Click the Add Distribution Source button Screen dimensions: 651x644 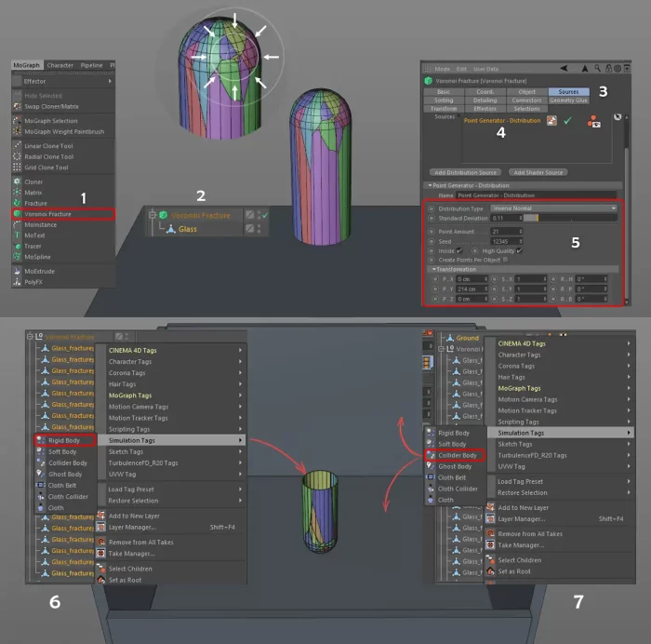(x=466, y=172)
